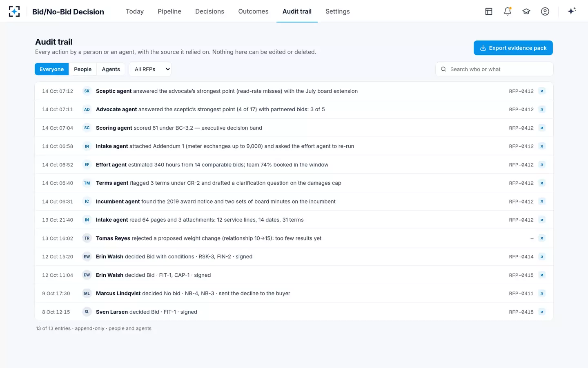Switch to the Pipeline tab
The width and height of the screenshot is (588, 368).
[169, 11]
